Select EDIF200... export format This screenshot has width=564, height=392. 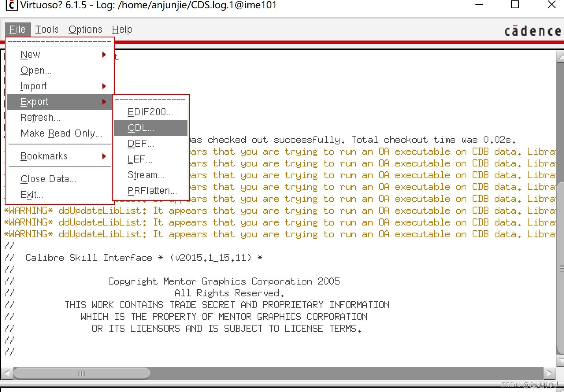(150, 112)
